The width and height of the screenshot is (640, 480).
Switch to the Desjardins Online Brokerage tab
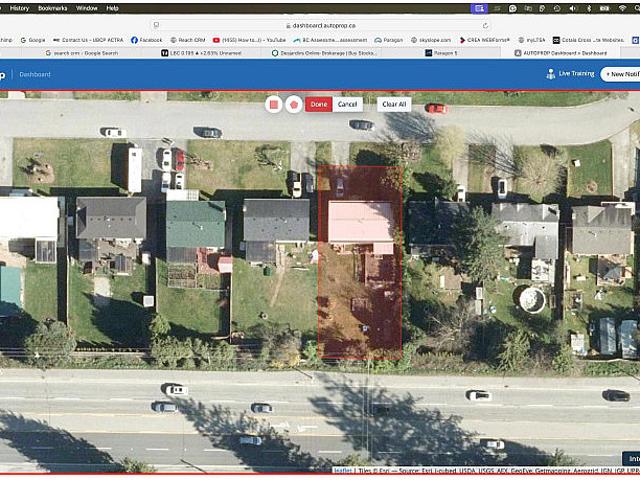pos(322,52)
